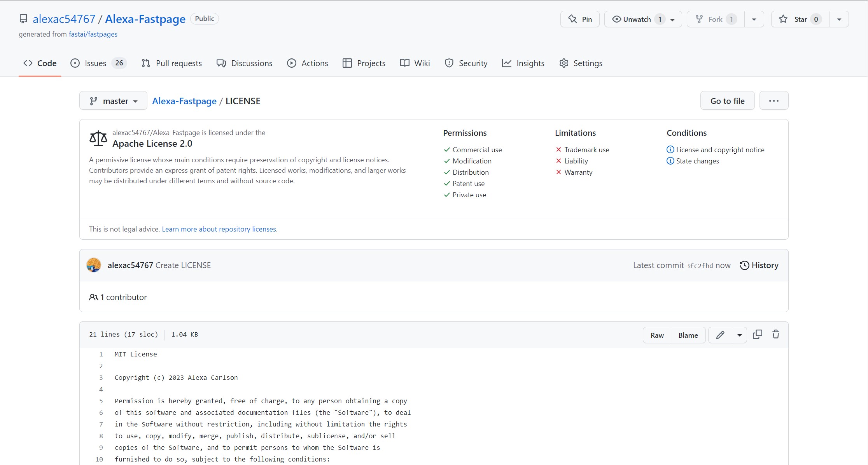Open repository Settings tab
Screen dimensions: 868x465
tap(581, 63)
